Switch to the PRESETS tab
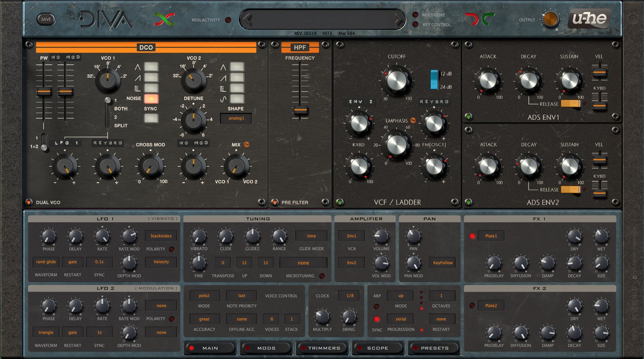The width and height of the screenshot is (644, 359). tap(434, 348)
